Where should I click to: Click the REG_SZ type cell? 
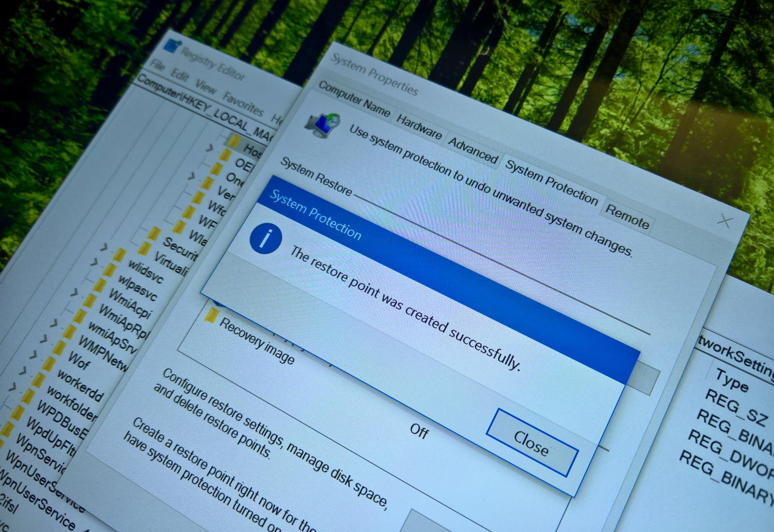pyautogui.click(x=736, y=407)
